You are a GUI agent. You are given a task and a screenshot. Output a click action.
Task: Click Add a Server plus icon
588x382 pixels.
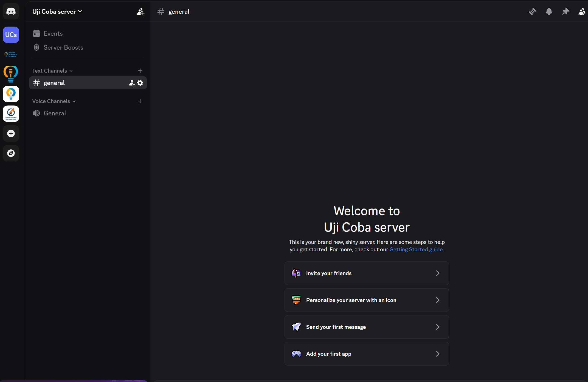coord(11,133)
